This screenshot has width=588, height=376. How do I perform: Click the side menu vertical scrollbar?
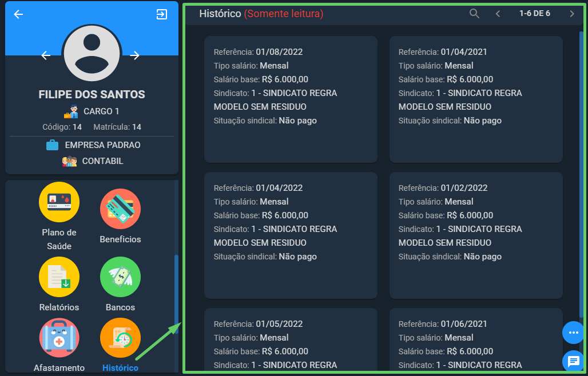[176, 294]
